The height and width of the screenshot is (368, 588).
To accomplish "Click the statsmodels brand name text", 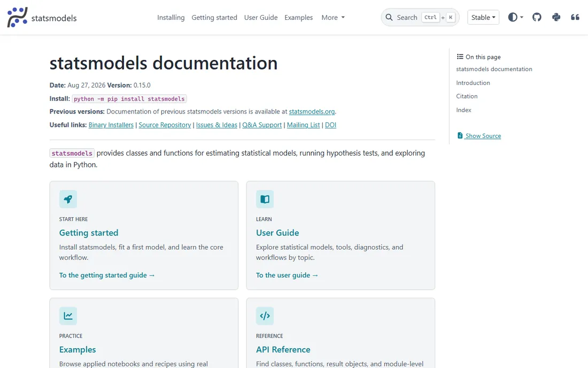I will (54, 18).
